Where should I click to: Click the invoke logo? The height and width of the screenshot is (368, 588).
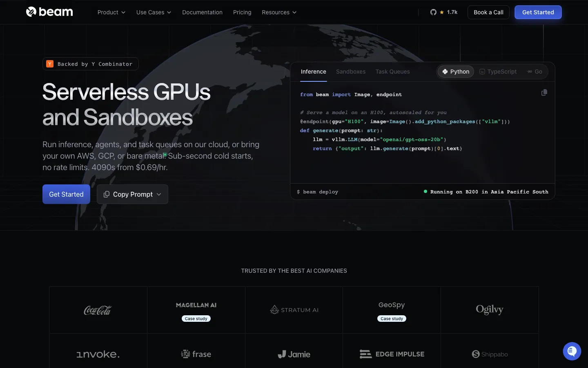pos(98,354)
